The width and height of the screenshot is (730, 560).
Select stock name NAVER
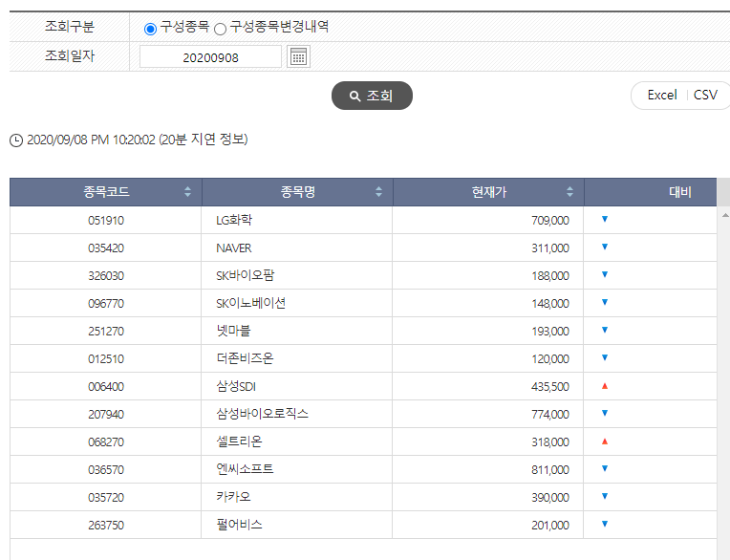tap(234, 248)
